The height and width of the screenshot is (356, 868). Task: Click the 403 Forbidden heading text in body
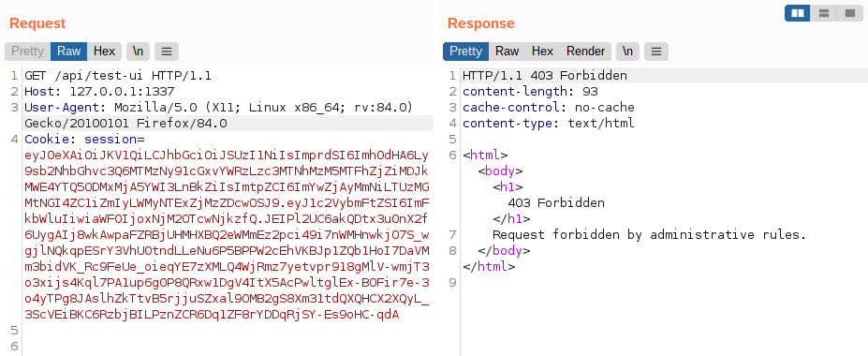[x=556, y=202]
